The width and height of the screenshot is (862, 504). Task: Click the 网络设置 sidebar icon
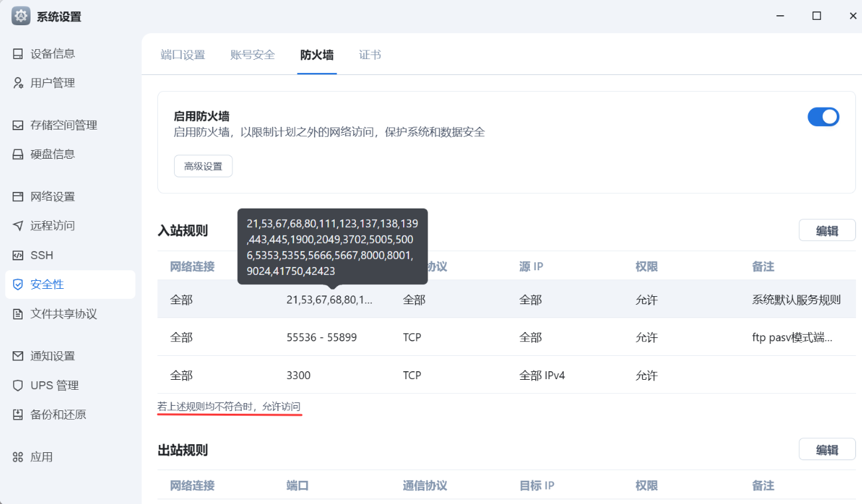(18, 197)
